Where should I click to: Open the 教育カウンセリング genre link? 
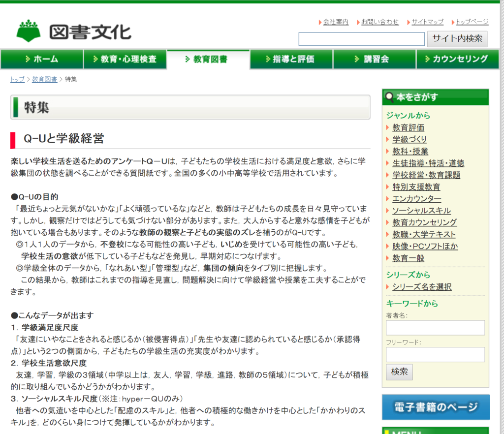click(x=424, y=222)
